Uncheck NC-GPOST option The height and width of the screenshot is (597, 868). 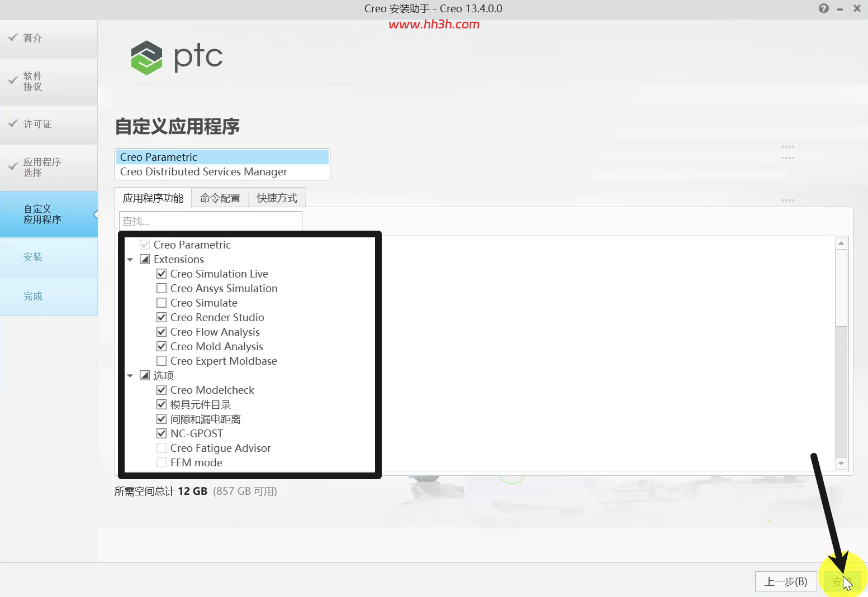[x=162, y=433]
